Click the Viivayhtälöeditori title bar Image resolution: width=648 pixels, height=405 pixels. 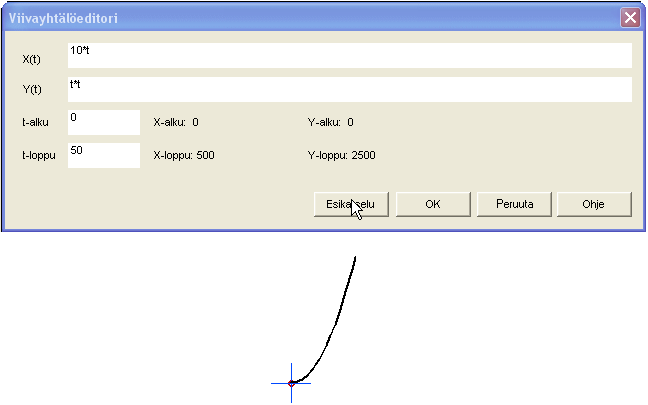point(300,18)
